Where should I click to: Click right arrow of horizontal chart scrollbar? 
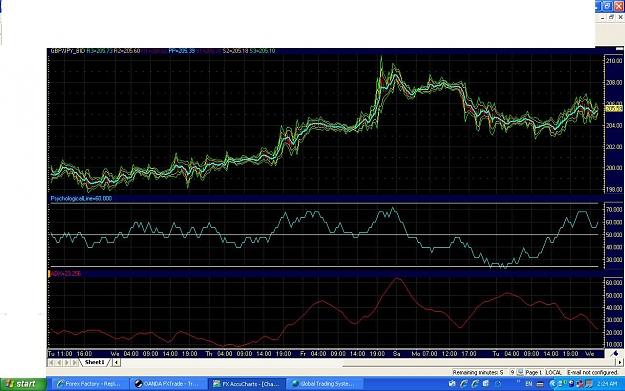(x=620, y=362)
